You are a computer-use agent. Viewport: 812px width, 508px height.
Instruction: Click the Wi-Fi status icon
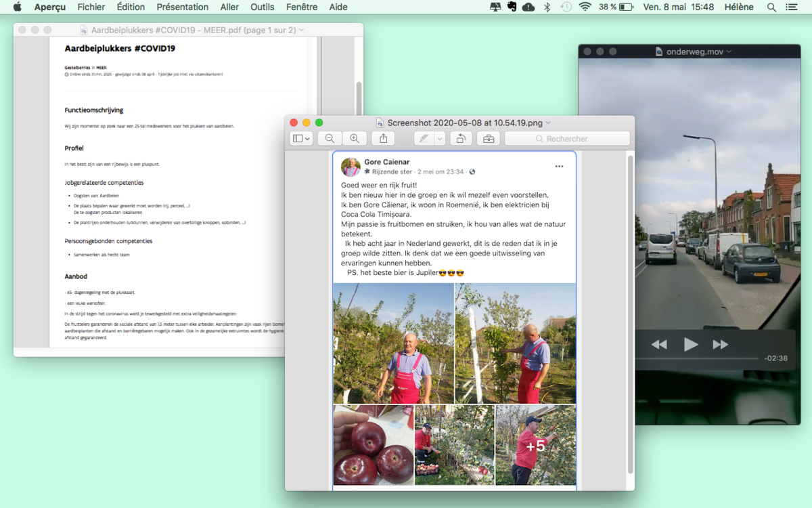point(585,7)
